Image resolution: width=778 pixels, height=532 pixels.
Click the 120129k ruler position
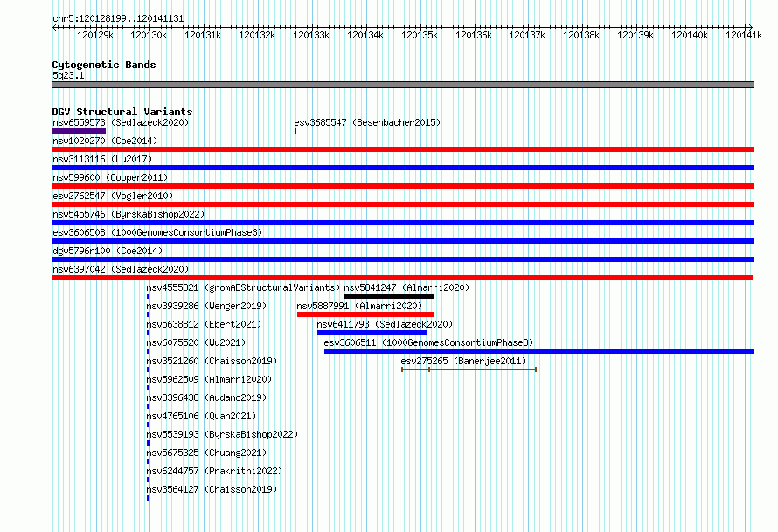point(95,35)
